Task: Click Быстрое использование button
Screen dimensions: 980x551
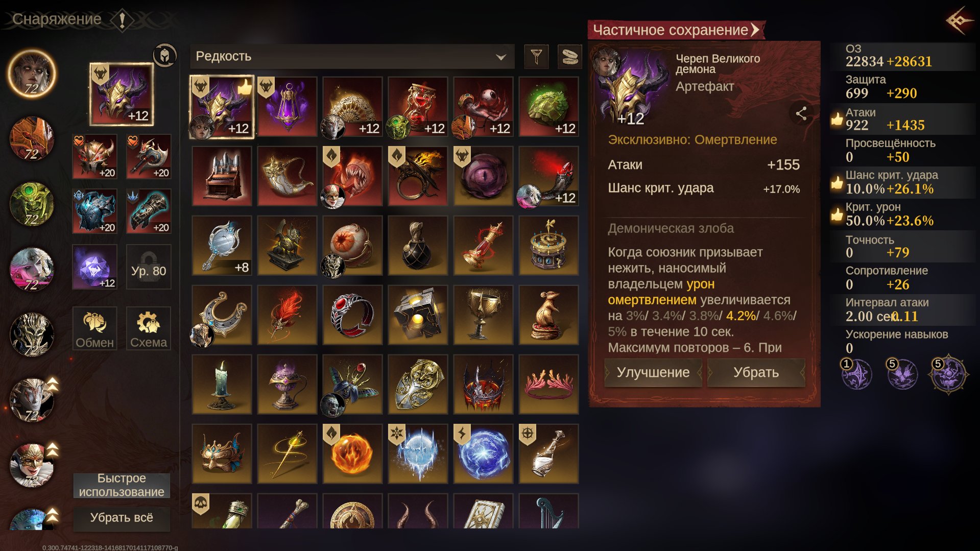Action: pos(122,485)
